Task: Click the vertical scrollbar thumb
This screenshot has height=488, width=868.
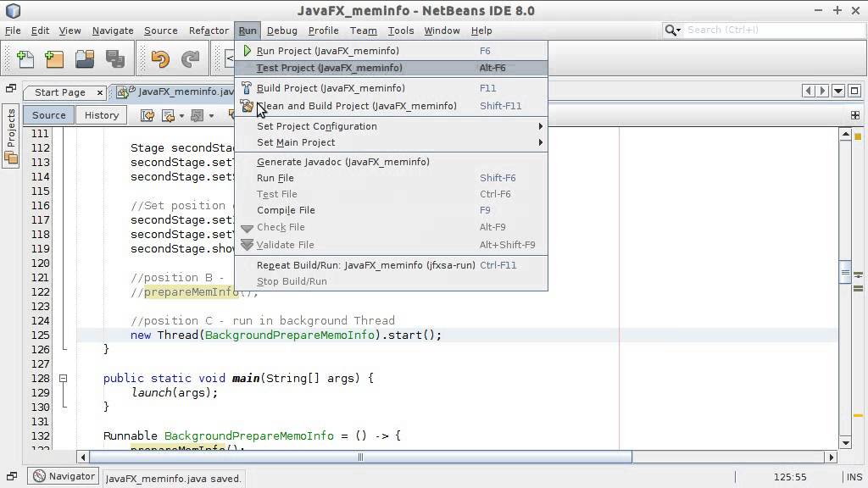Action: (x=845, y=272)
